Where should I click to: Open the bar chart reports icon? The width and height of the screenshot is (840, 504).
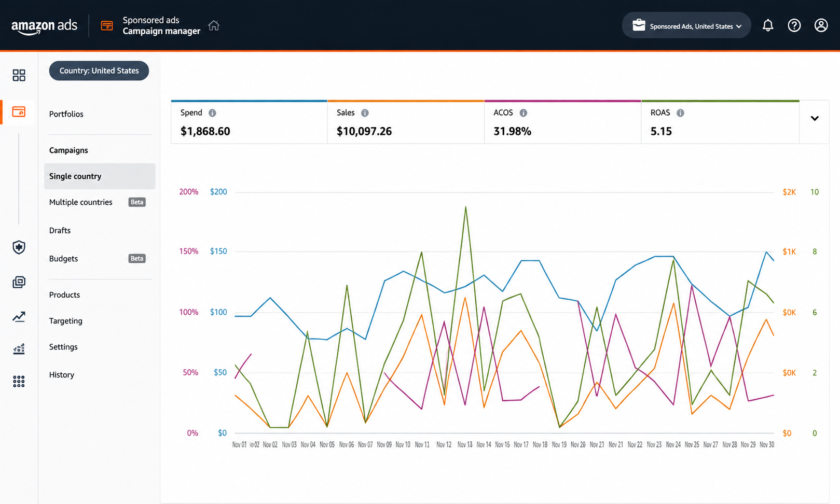point(19,349)
